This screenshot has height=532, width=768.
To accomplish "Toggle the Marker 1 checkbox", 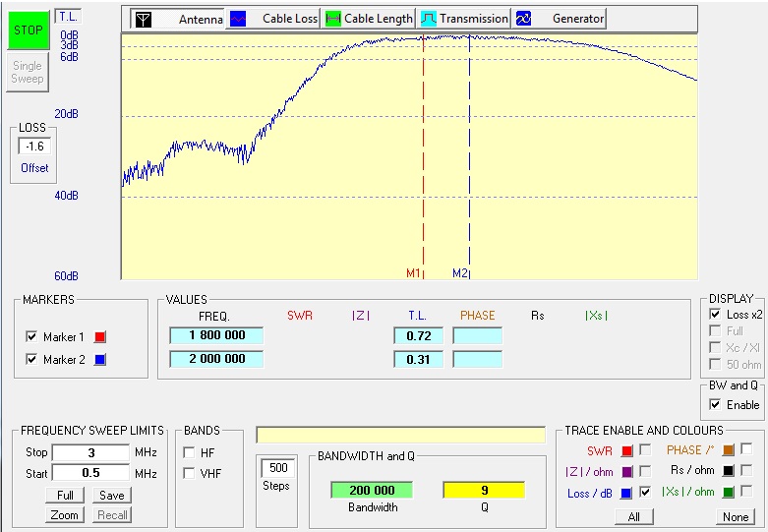I will [32, 337].
